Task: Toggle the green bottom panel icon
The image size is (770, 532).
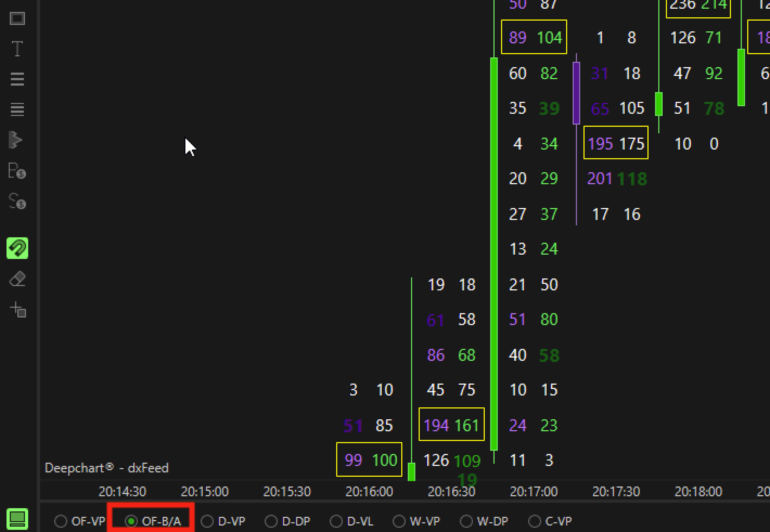Action: click(17, 519)
